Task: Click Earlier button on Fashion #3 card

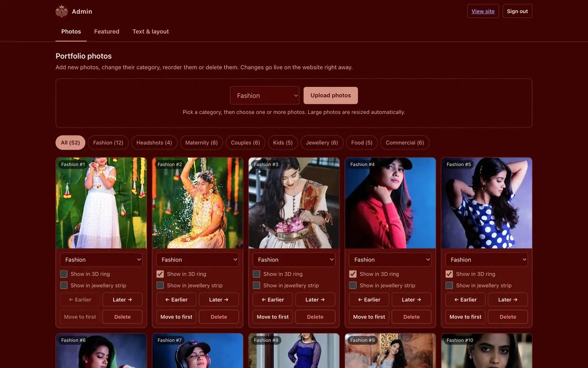Action: click(273, 300)
